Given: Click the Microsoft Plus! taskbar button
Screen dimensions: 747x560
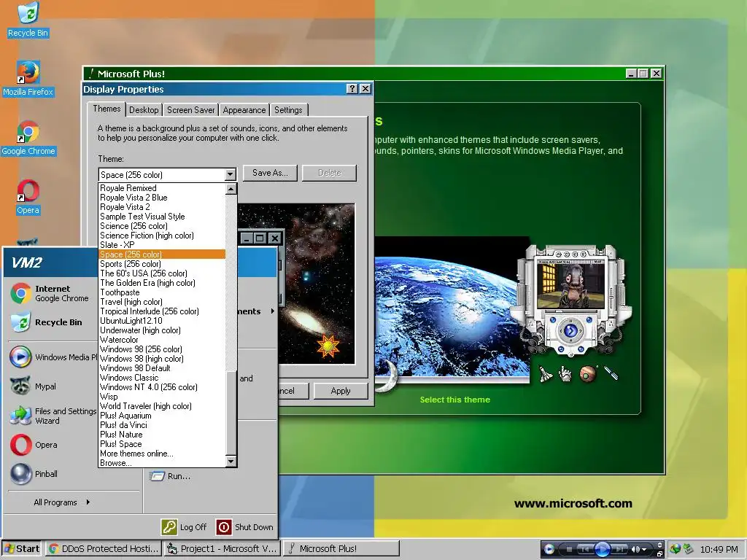Looking at the screenshot, I should point(341,548).
